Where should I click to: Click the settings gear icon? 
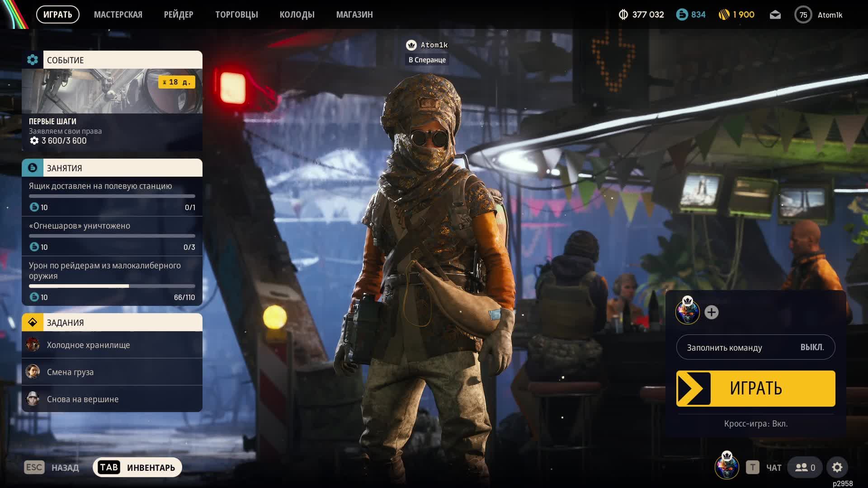pyautogui.click(x=837, y=467)
